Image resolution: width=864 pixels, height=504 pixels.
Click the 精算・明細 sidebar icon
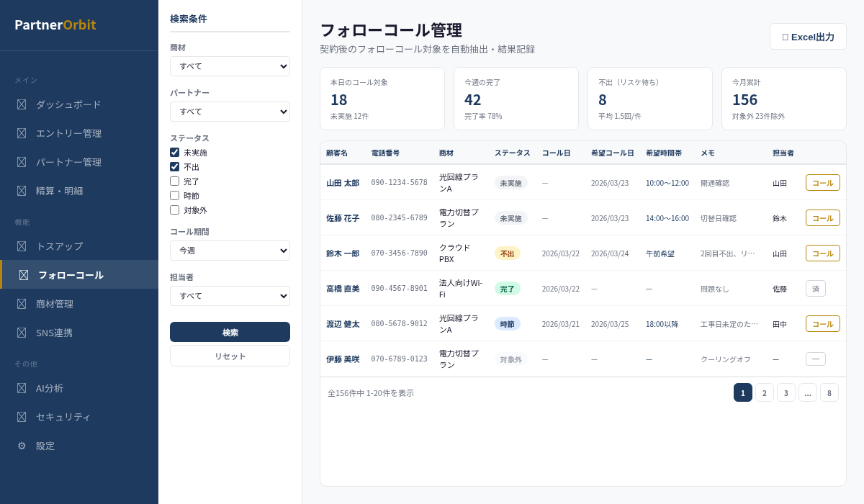point(22,191)
